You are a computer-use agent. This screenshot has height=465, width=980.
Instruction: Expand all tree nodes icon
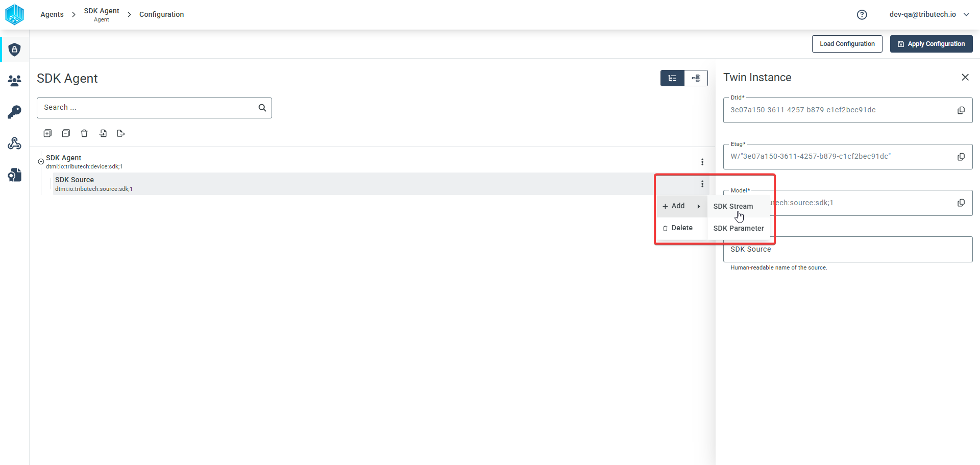(x=47, y=133)
